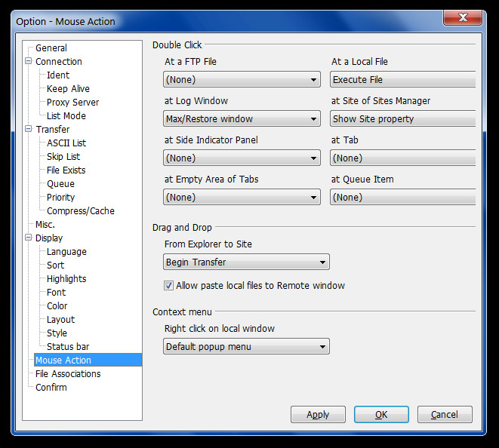Screen dimensions: 499x448
Task: Collapse the Connection tree node
Action: 29,62
